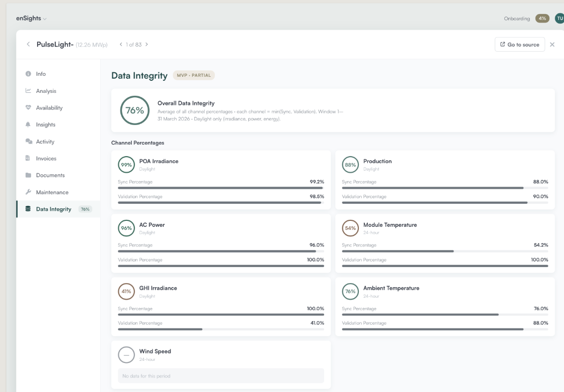Click the MVP · PARTIAL badge
The image size is (564, 392).
pos(194,75)
